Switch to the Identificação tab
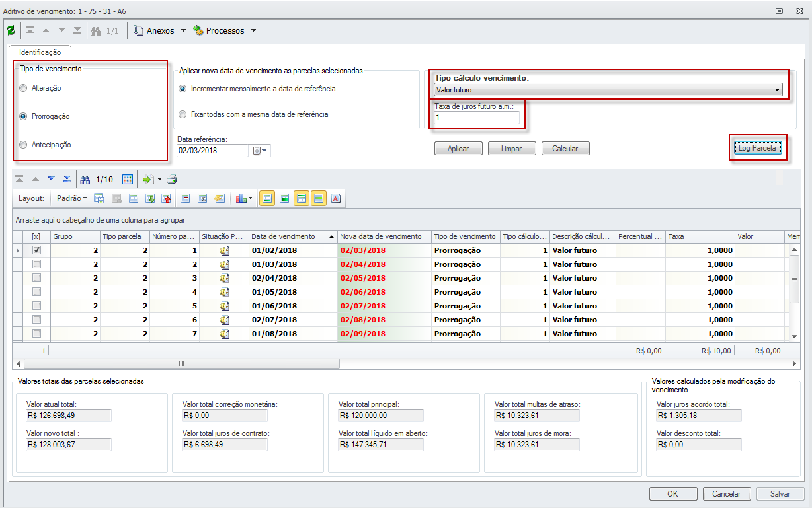This screenshot has height=508, width=812. click(x=40, y=52)
